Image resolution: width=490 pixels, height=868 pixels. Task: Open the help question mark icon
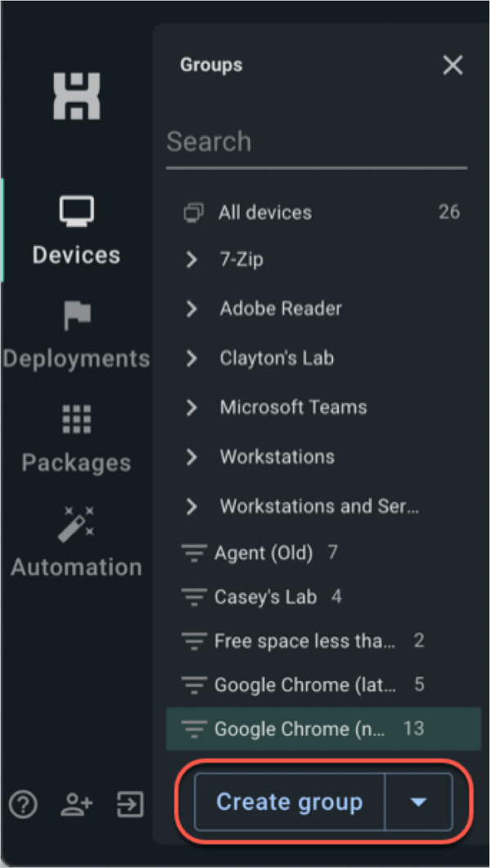tap(23, 804)
